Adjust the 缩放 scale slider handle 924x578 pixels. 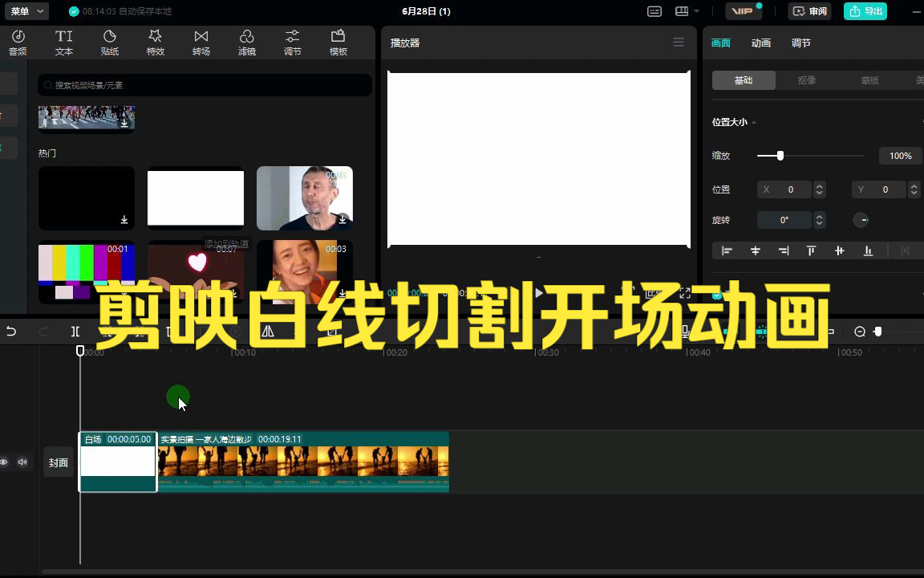780,156
